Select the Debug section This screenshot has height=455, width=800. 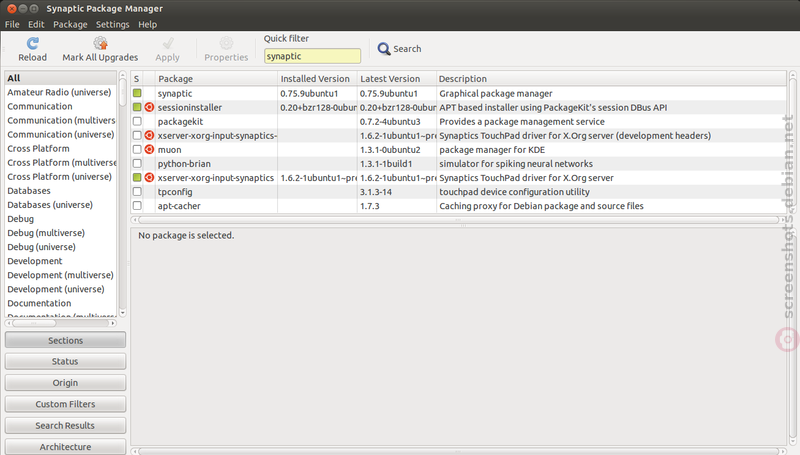click(x=61, y=219)
